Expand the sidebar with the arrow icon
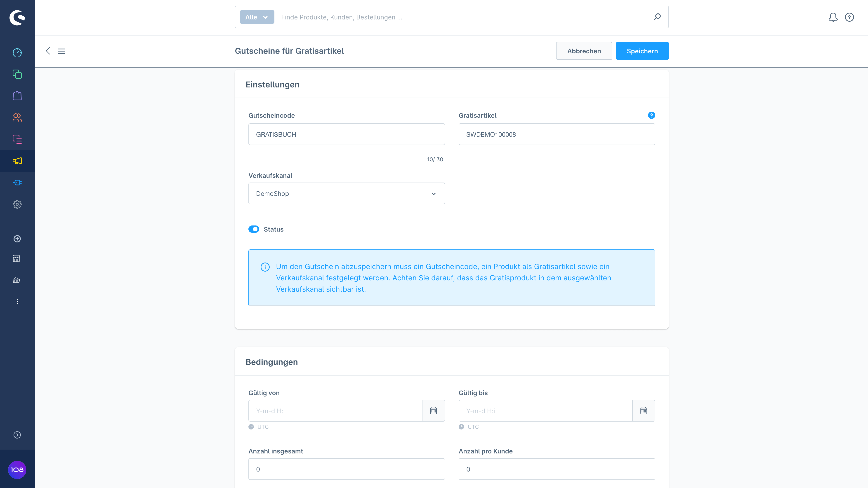 tap(17, 435)
